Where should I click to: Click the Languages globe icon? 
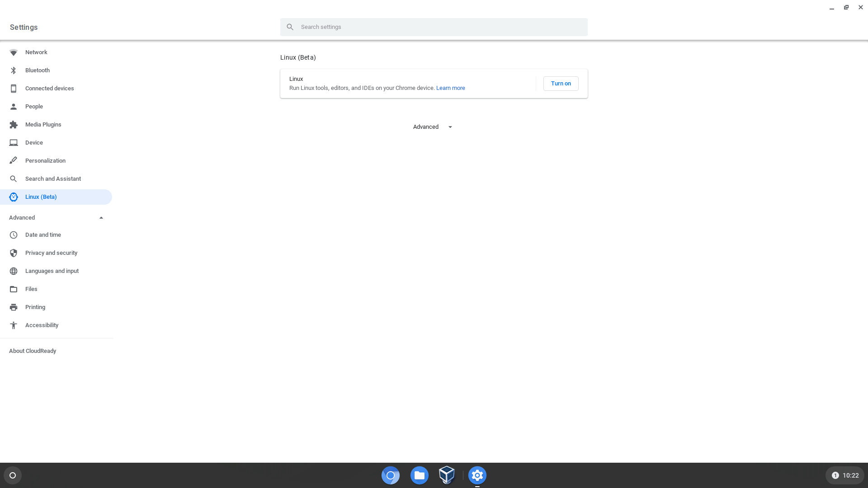point(14,271)
